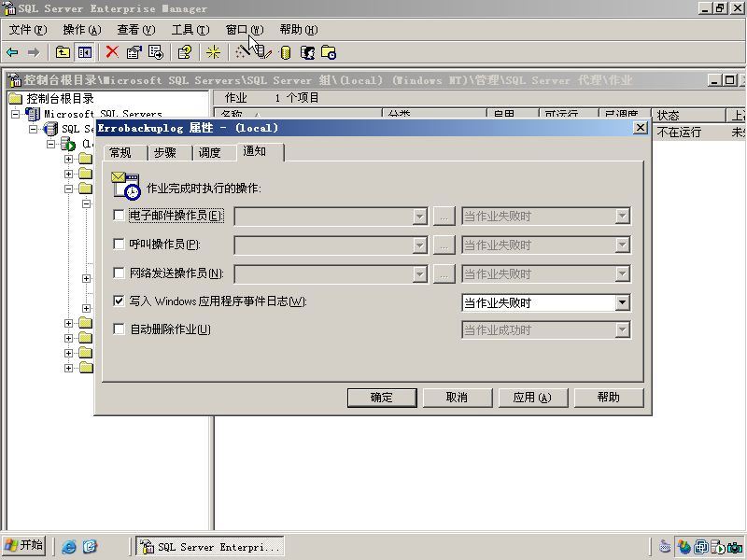747x560 pixels.
Task: Click the Up one level folder icon
Action: coord(63,52)
